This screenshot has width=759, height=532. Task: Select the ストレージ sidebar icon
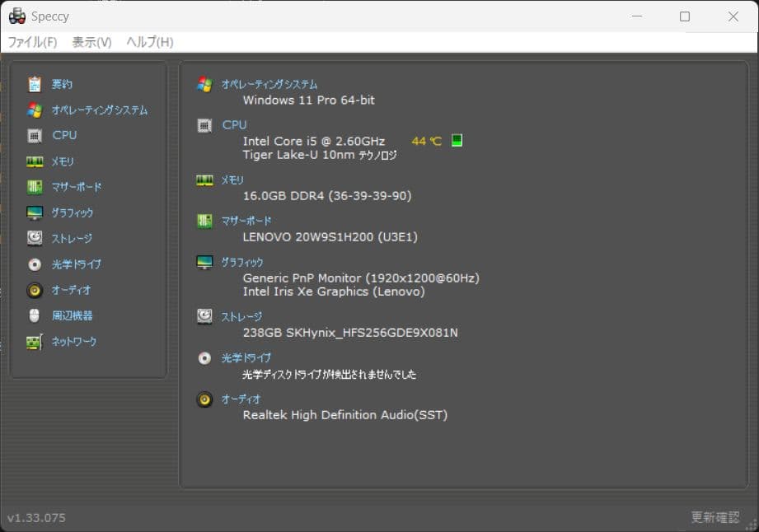(34, 238)
